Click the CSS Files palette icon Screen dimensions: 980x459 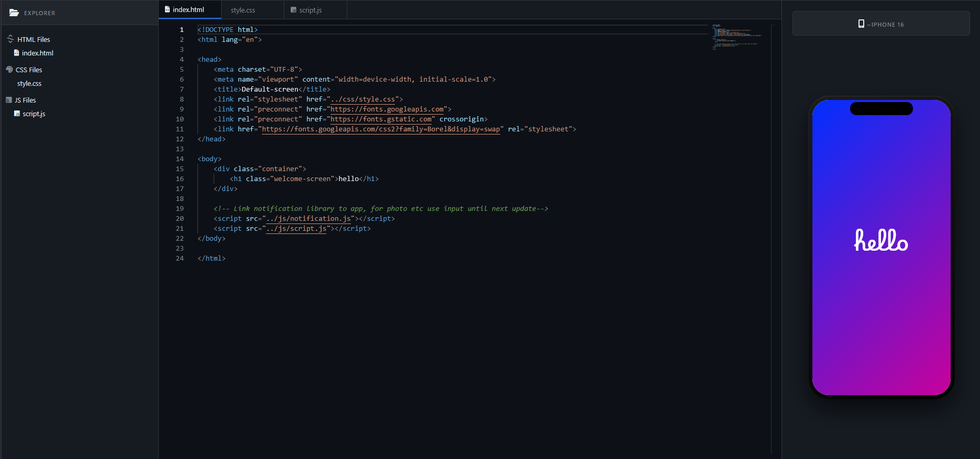point(9,70)
